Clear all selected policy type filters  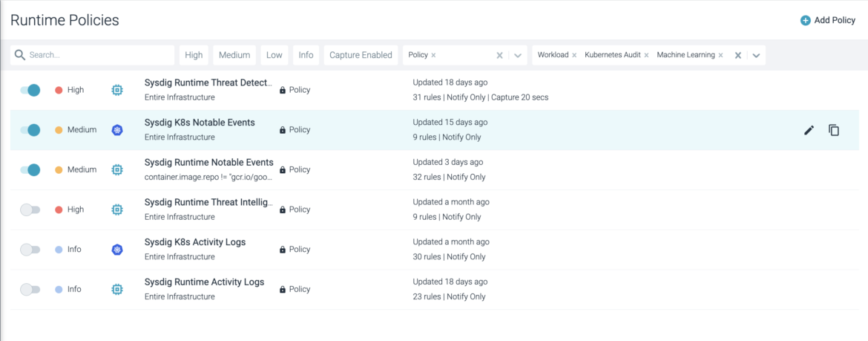[738, 56]
